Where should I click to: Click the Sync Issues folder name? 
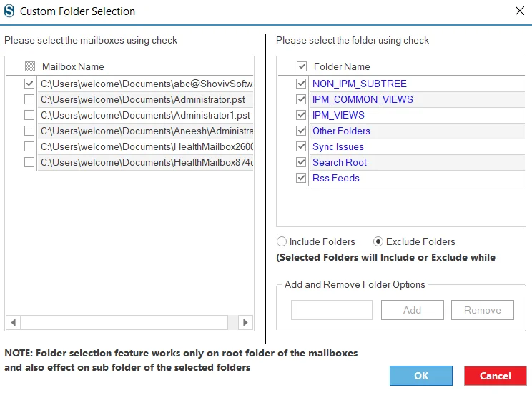point(338,146)
